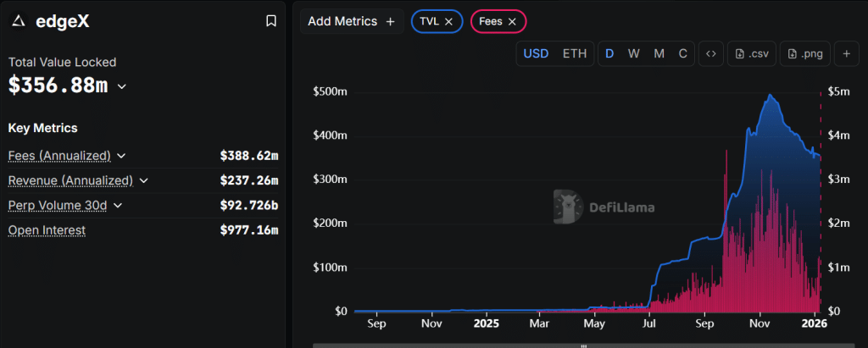Viewport: 868px width, 348px height.
Task: Download chart as .csv file
Action: point(752,53)
